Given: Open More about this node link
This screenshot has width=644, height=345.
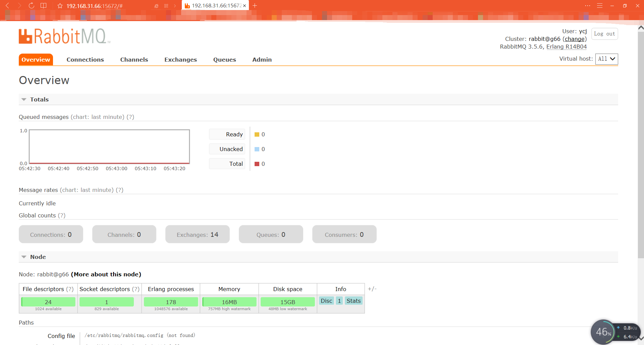Looking at the screenshot, I should (x=106, y=274).
